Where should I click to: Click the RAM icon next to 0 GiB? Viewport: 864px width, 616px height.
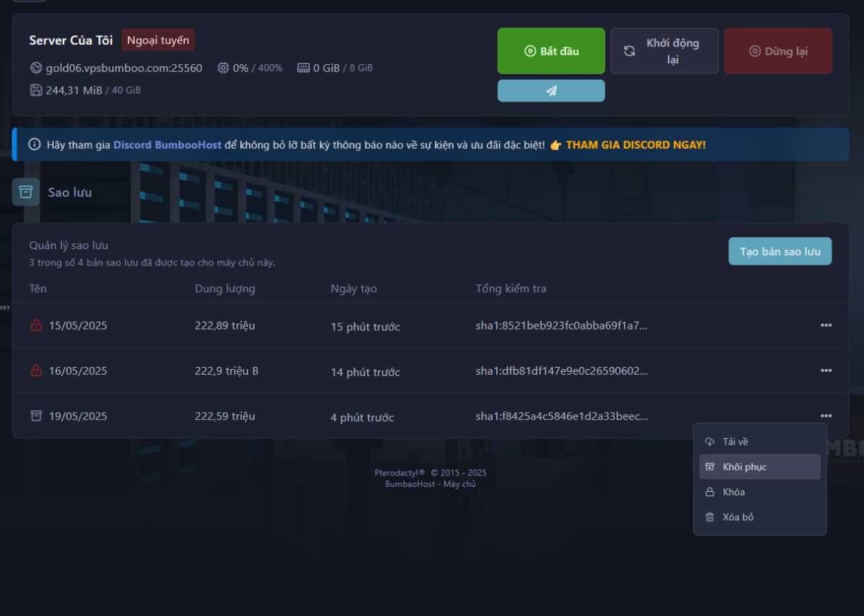tap(303, 68)
